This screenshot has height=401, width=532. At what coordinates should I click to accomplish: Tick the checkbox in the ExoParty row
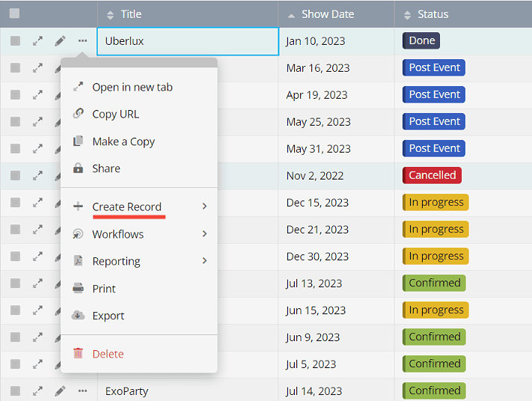(x=15, y=391)
